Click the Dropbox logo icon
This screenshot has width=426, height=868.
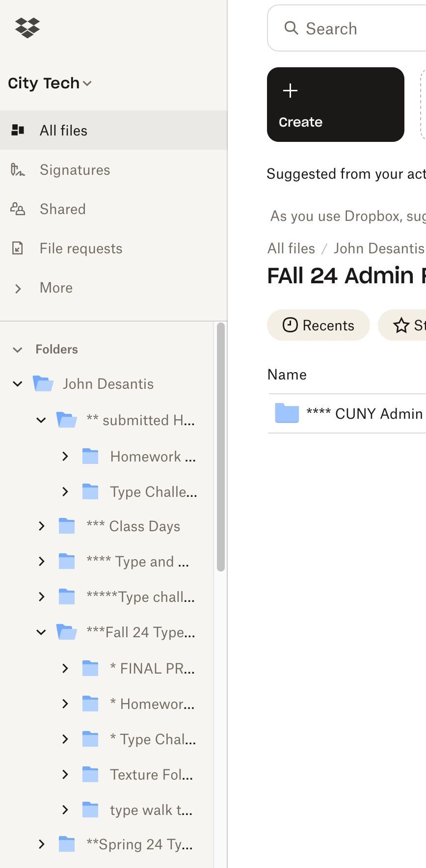pos(27,28)
